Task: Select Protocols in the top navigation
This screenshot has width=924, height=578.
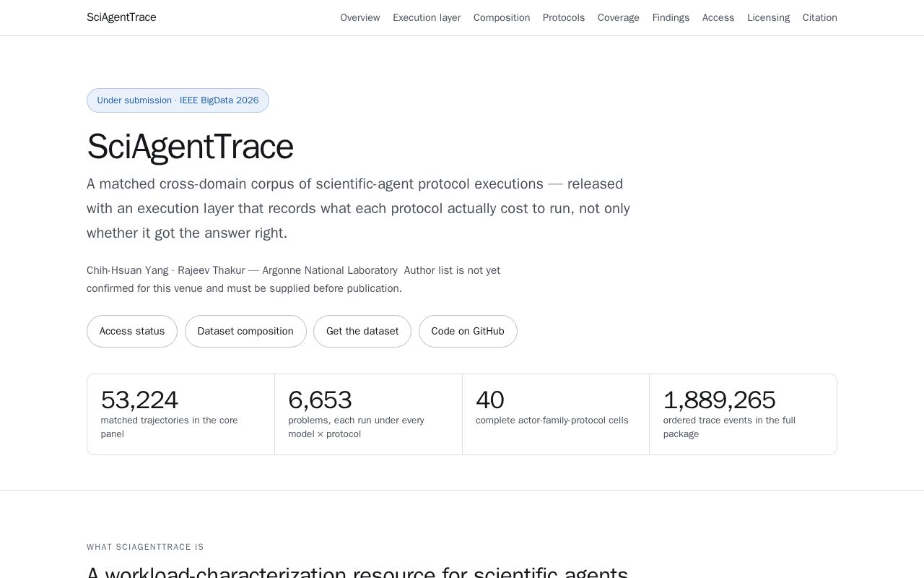Action: click(564, 17)
